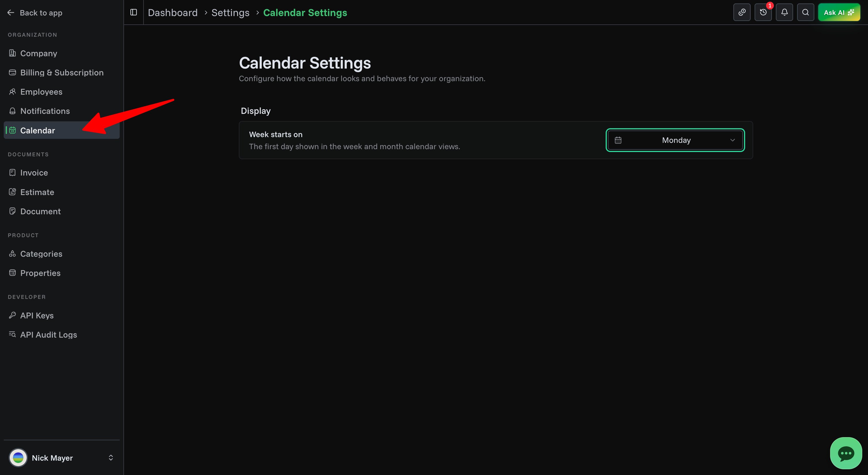Open Billing & Subscription settings
Screen dimensions: 868x475
pos(62,72)
